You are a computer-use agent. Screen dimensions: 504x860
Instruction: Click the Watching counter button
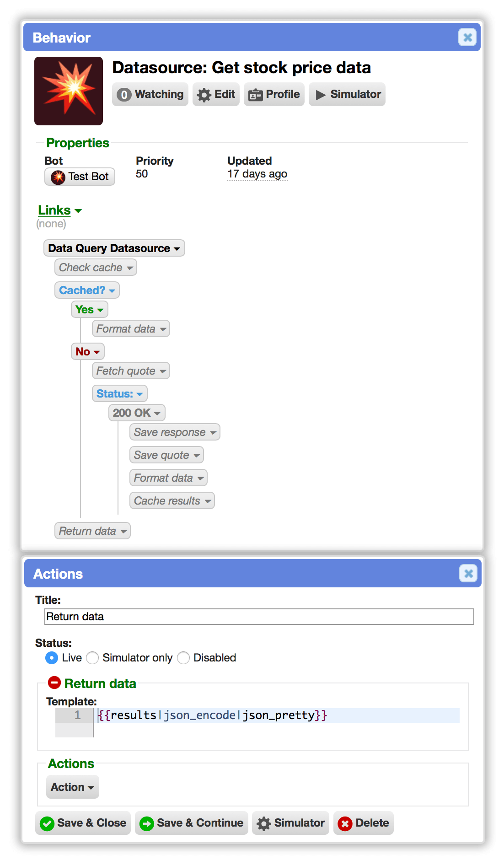click(x=150, y=94)
